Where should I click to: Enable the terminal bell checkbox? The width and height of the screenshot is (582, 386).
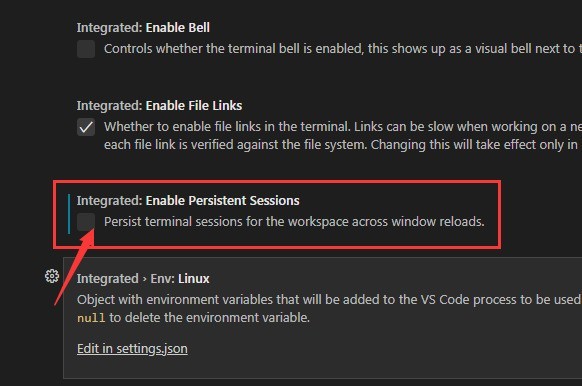pos(86,49)
